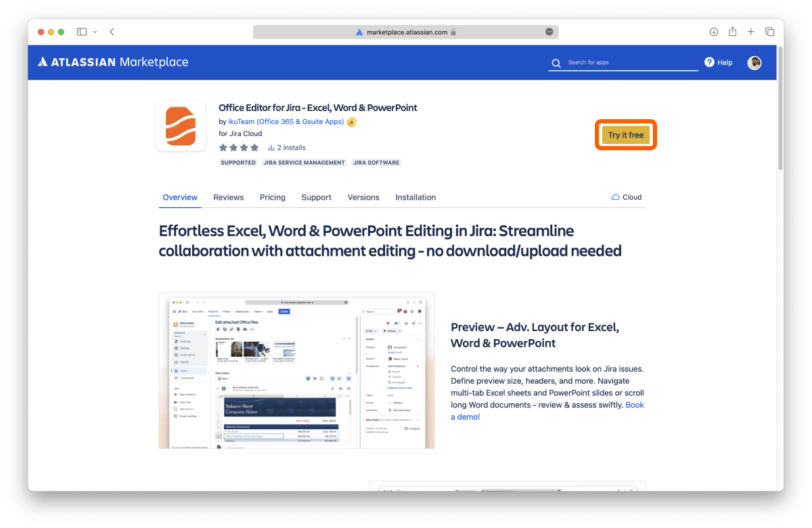812x528 pixels.
Task: Switch to the Overview tab
Action: [180, 198]
